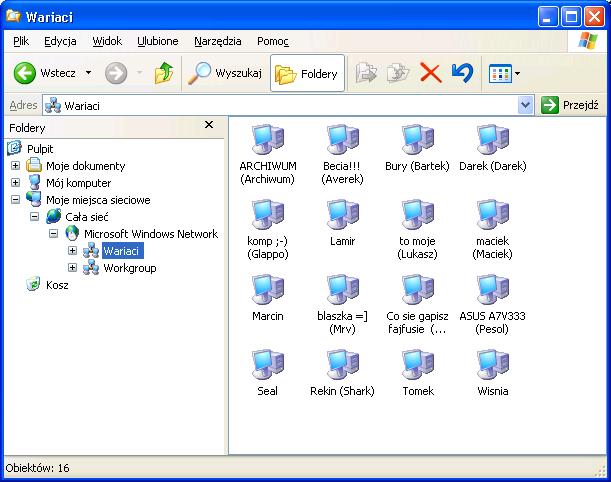Screen dimensions: 611x482
Task: Open the address bar dropdown arrow
Action: tap(526, 105)
